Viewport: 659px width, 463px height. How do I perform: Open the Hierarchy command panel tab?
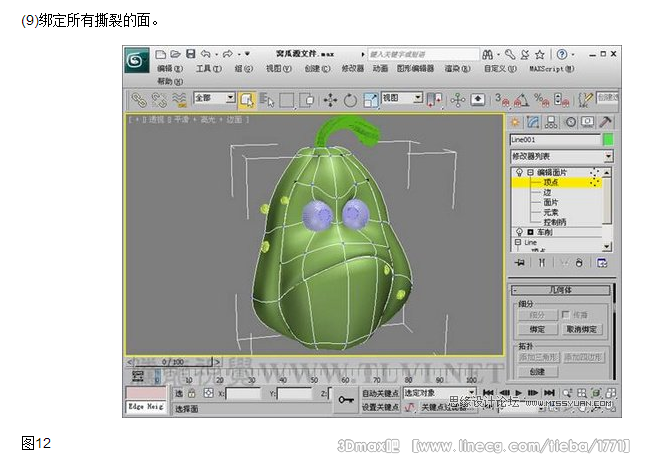click(x=551, y=122)
